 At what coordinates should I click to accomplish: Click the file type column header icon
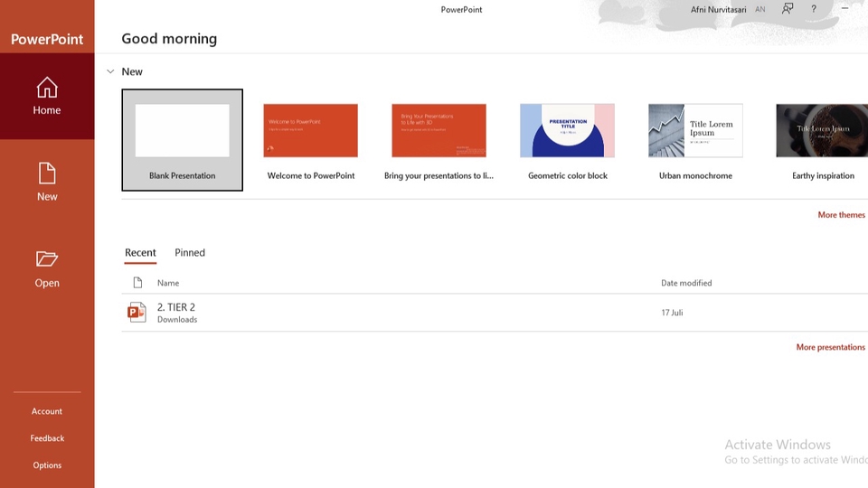[137, 283]
